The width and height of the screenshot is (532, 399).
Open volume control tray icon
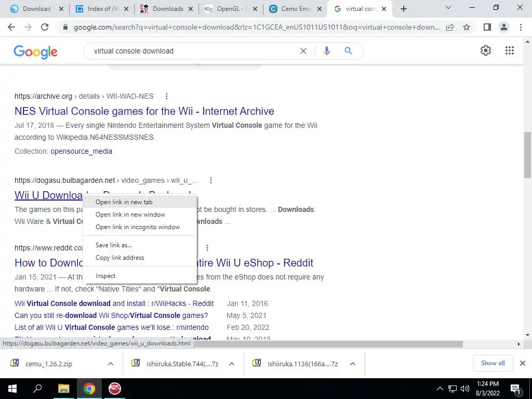465,389
